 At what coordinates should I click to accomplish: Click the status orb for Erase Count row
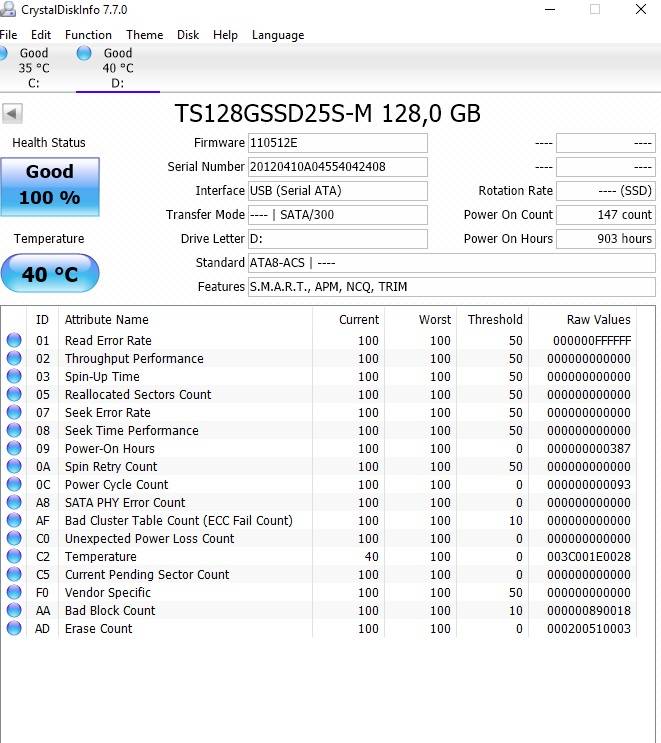(14, 629)
